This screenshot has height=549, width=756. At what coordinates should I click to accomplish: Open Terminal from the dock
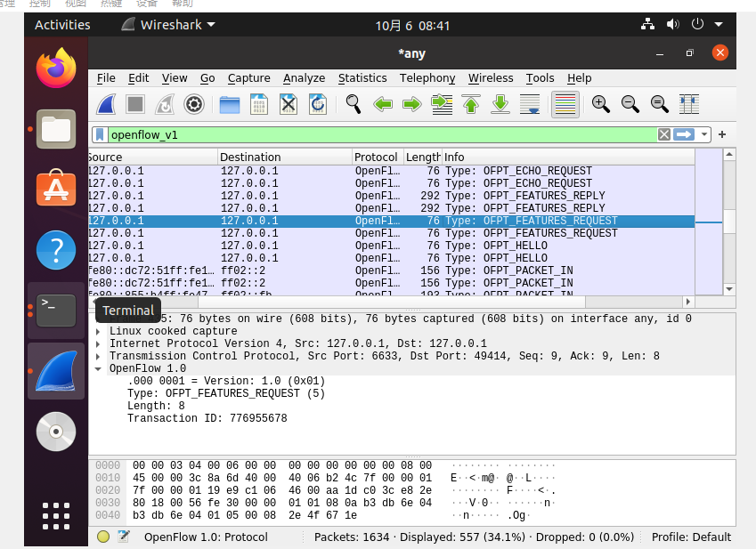click(56, 311)
